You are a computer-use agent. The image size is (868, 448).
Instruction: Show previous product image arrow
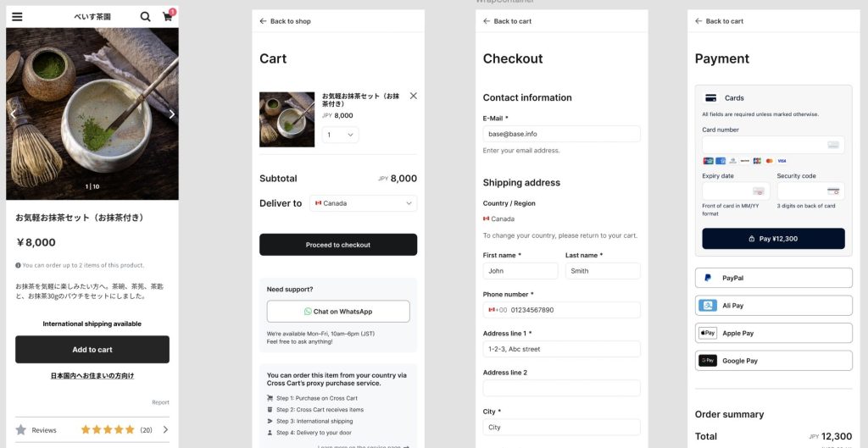coord(13,114)
